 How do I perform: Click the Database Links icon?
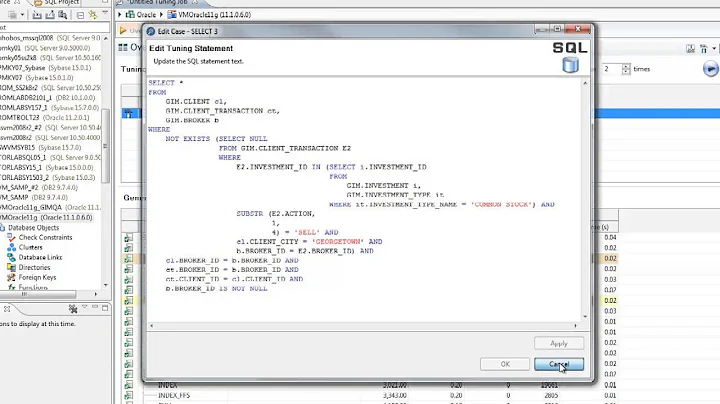pyautogui.click(x=11, y=258)
